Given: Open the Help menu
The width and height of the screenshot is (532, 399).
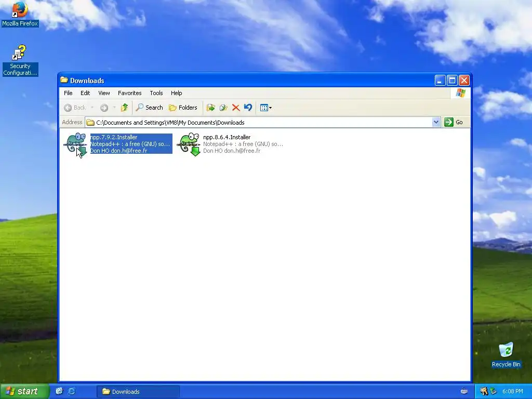Looking at the screenshot, I should click(177, 93).
